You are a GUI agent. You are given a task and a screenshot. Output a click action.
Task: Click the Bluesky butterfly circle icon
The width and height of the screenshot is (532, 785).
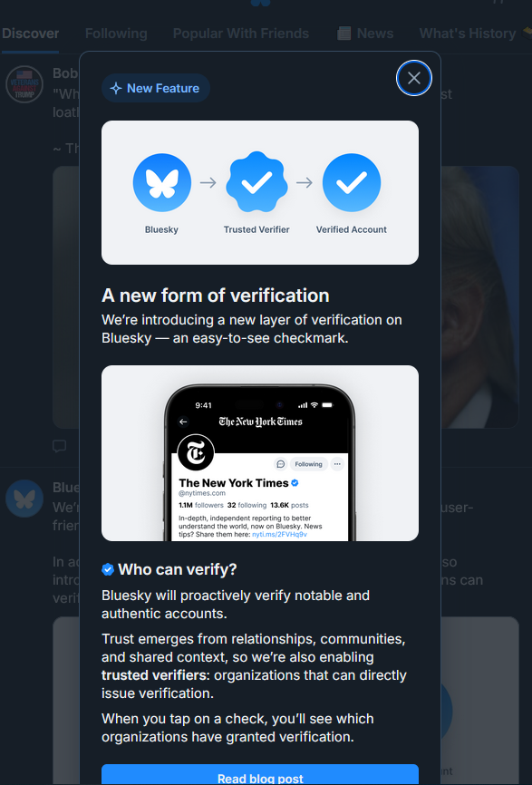pyautogui.click(x=161, y=183)
